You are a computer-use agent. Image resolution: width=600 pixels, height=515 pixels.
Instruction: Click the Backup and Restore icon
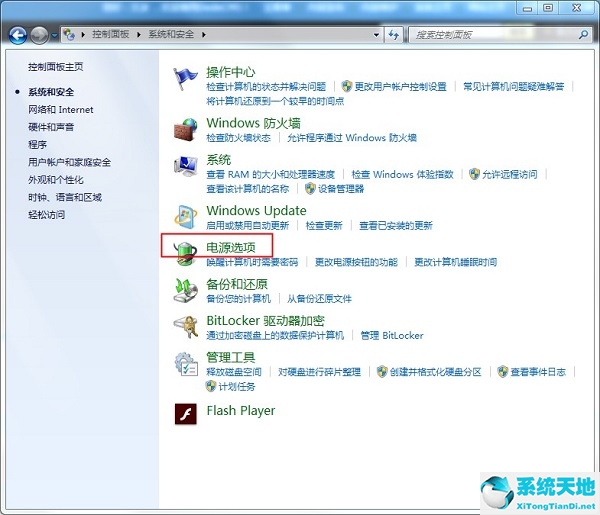pyautogui.click(x=186, y=291)
